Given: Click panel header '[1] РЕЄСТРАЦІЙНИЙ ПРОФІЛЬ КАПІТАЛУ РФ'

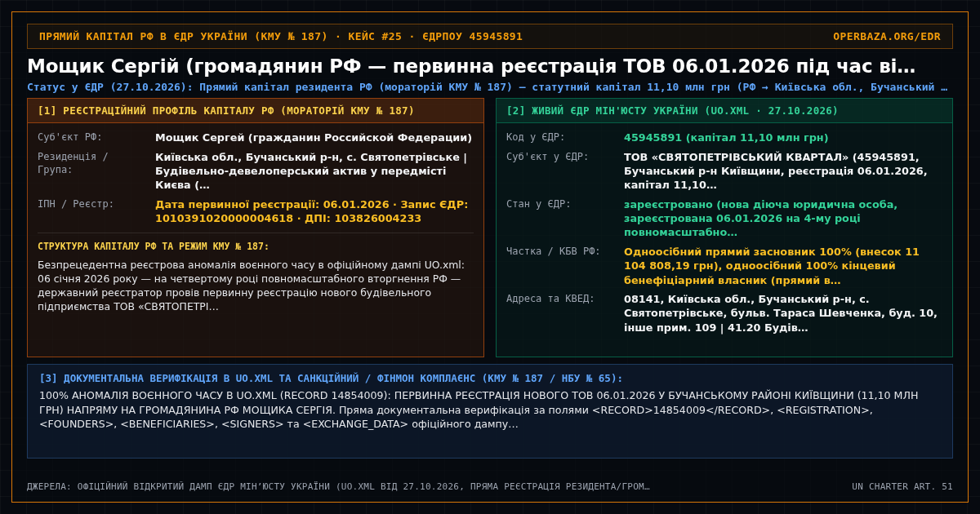Looking at the screenshot, I should point(226,111).
